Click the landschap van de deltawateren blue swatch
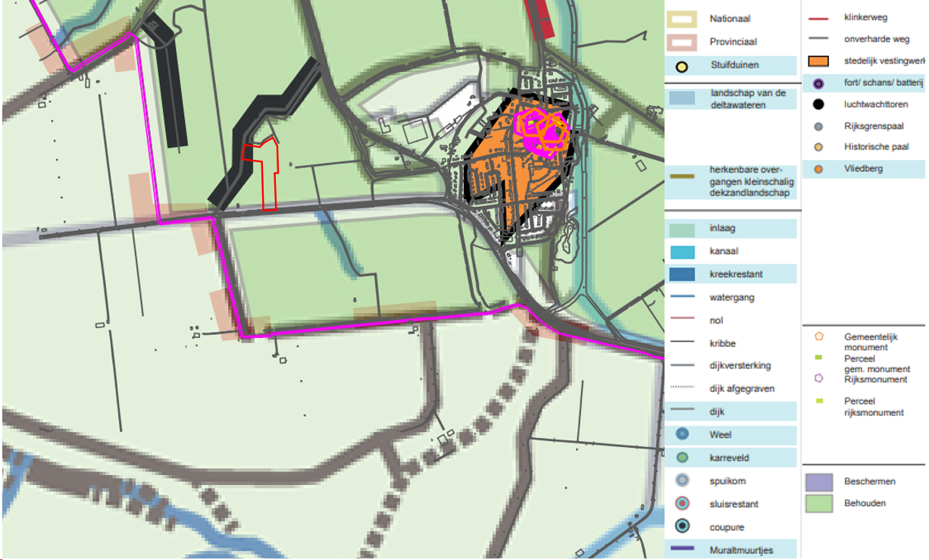This screenshot has height=560, width=929. point(682,98)
